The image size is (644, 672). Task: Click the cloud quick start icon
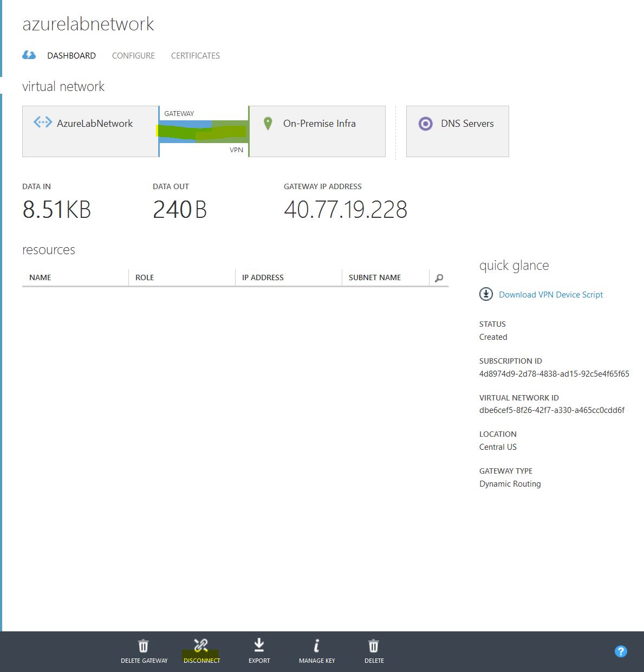[x=29, y=55]
